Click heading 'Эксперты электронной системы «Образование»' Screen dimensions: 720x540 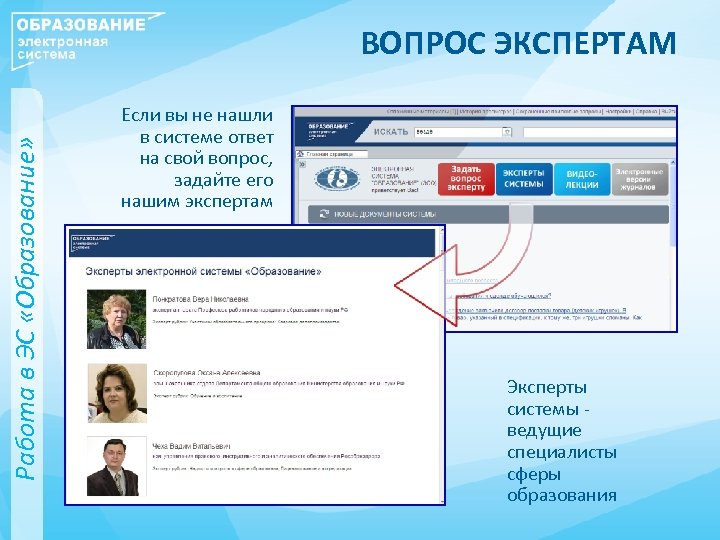203,271
